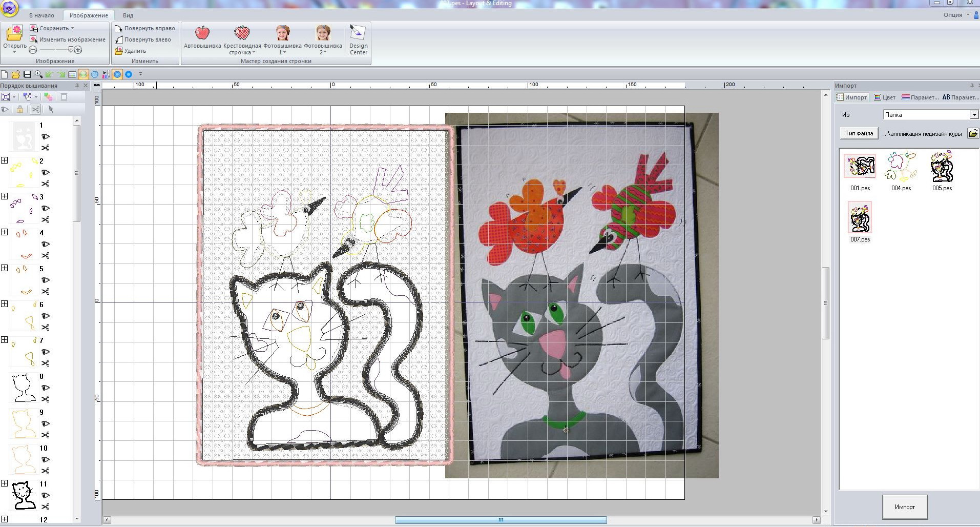Select the 004.pes thumbnail
980x527 pixels.
coord(901,166)
